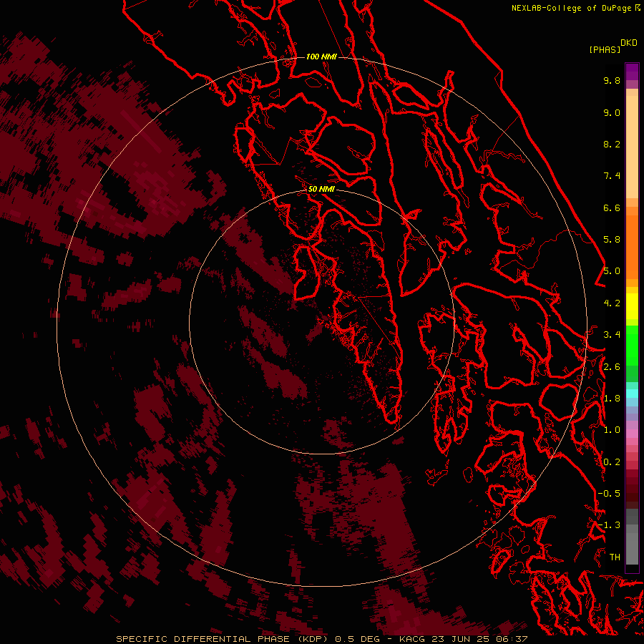Click the 9.8 value on the color scale

tap(612, 80)
